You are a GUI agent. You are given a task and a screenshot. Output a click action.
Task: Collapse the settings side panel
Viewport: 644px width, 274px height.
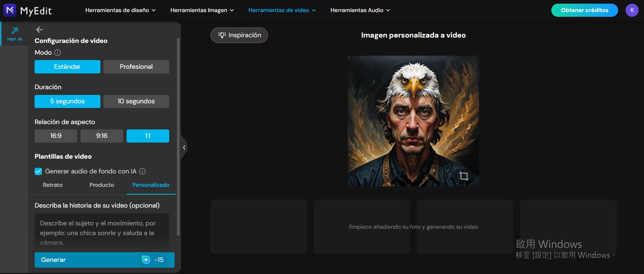click(184, 148)
